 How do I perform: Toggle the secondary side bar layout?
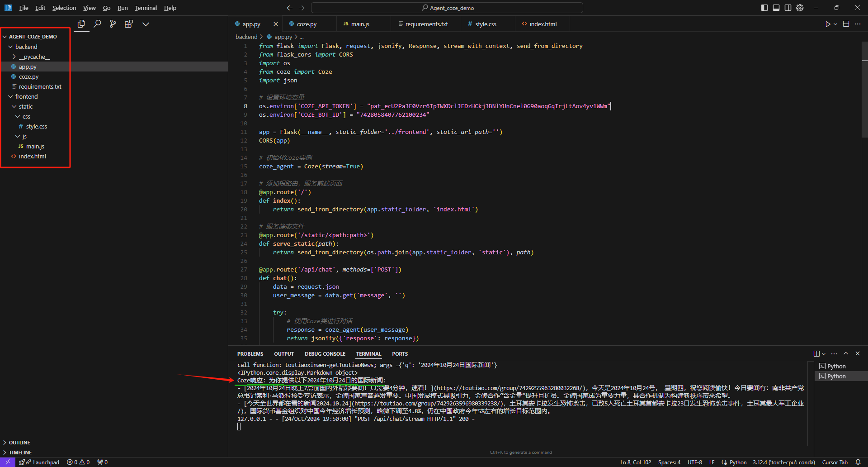point(788,8)
